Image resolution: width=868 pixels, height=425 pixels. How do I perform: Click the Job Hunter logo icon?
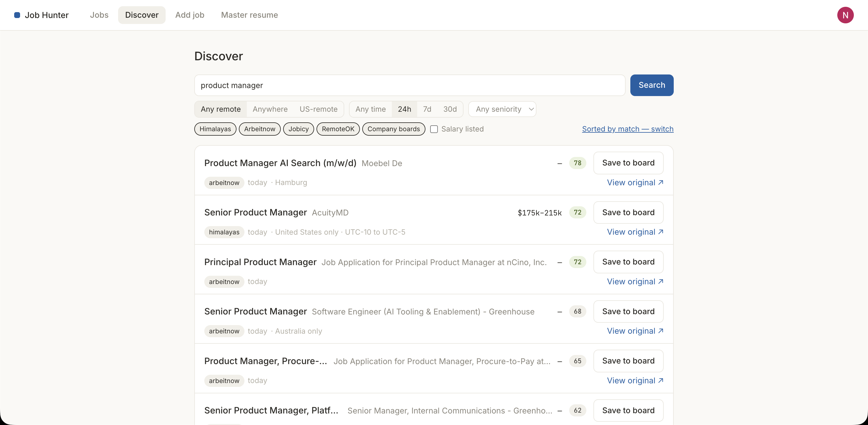point(17,15)
